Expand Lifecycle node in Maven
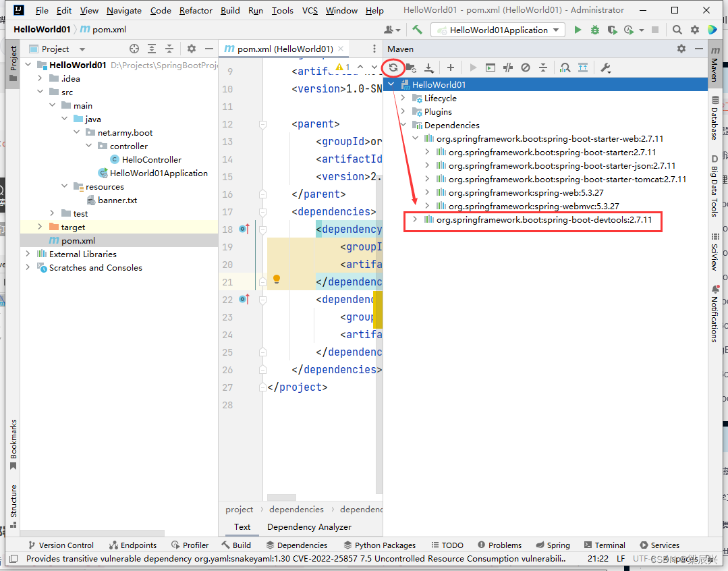Image resolution: width=728 pixels, height=571 pixels. [x=403, y=98]
